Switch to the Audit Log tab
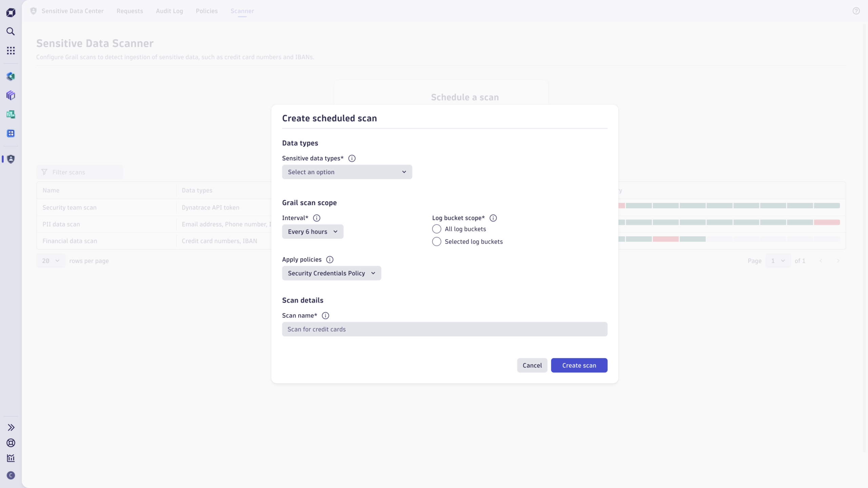The width and height of the screenshot is (868, 488). [x=169, y=11]
